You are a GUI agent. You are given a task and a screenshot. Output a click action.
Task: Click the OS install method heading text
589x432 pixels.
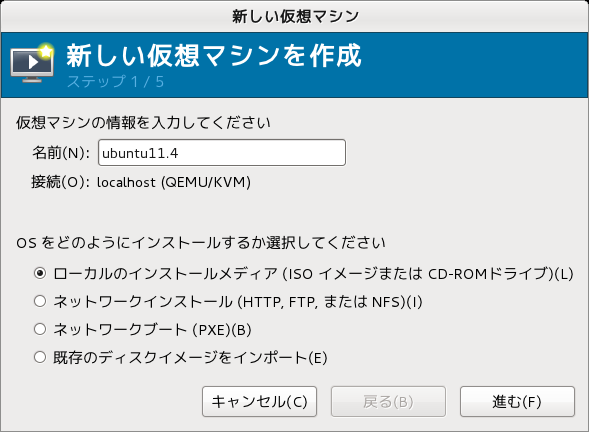(201, 243)
